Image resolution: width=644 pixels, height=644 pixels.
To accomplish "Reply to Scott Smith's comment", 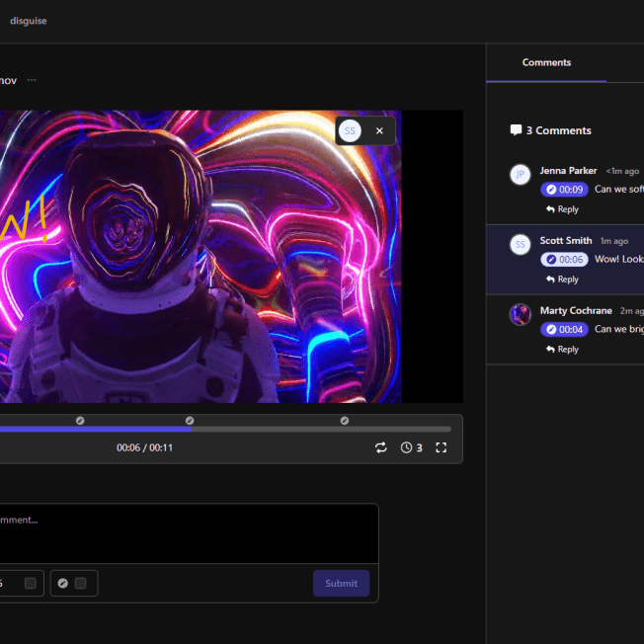I will (x=562, y=280).
